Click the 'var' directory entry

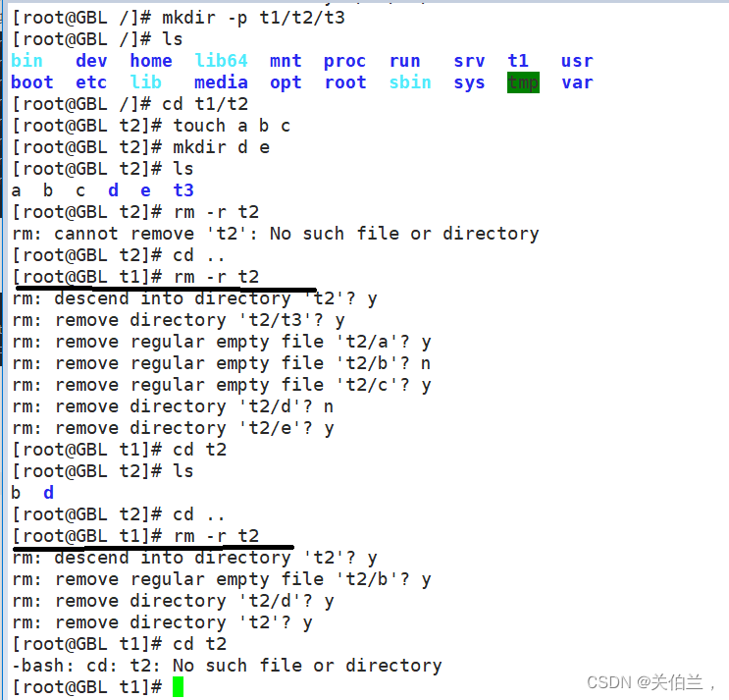coord(578,82)
